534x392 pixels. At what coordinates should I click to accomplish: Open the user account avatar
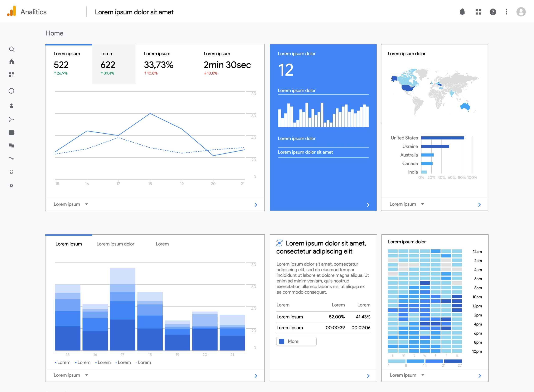coord(521,12)
